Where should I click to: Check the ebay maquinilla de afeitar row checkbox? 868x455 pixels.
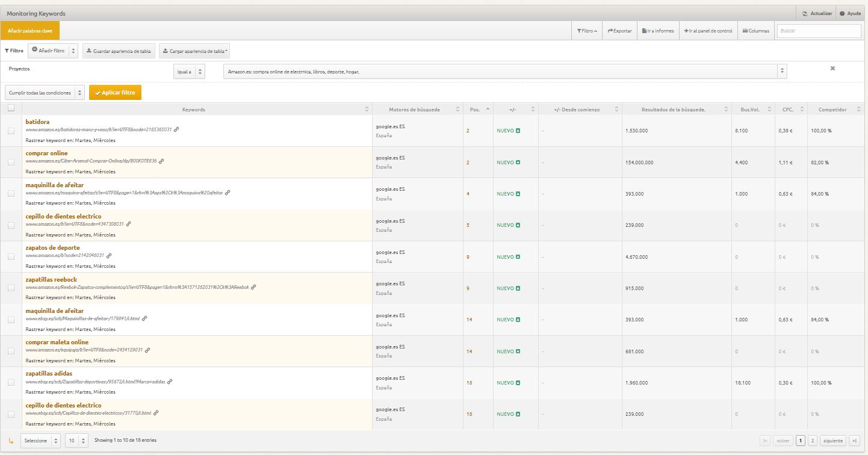click(x=11, y=320)
